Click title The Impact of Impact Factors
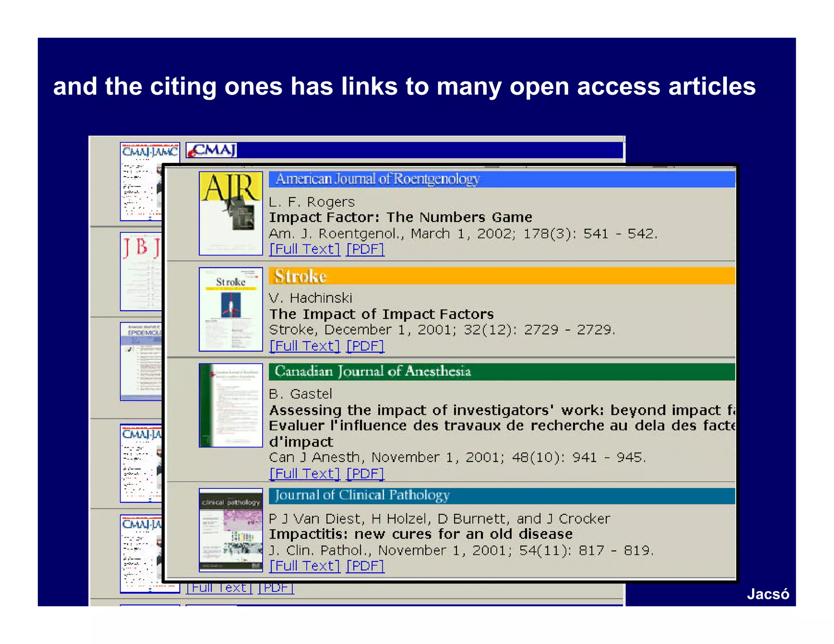This screenshot has width=834, height=644. click(382, 314)
